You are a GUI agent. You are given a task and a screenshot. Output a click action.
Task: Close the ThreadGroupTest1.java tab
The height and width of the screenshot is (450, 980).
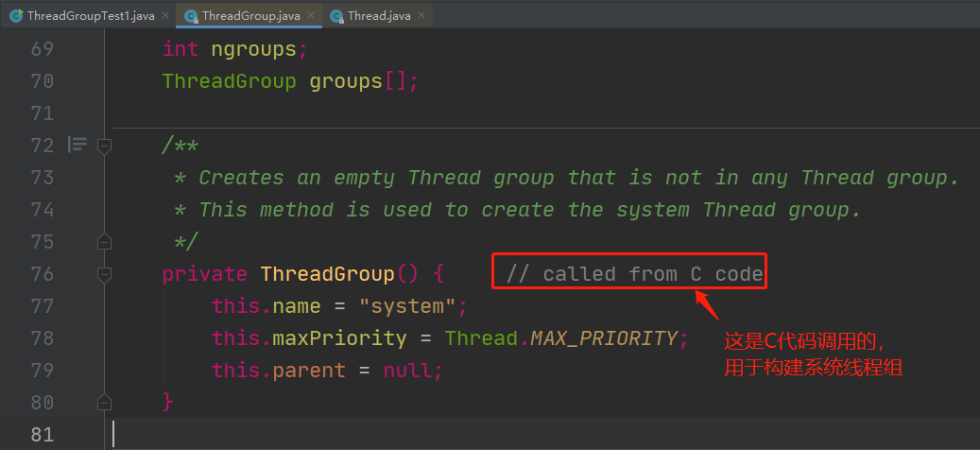pos(165,16)
